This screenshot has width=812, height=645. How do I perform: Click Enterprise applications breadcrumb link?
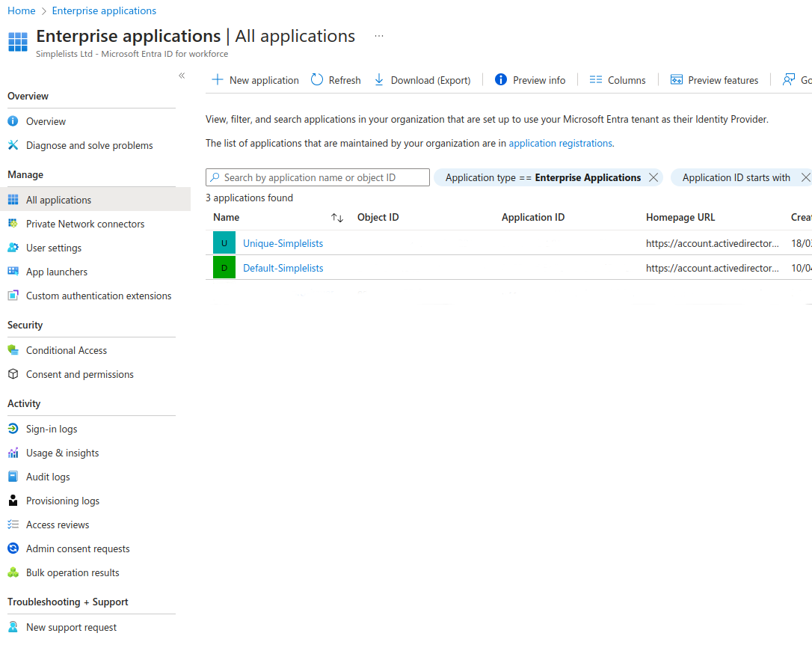[x=104, y=10]
